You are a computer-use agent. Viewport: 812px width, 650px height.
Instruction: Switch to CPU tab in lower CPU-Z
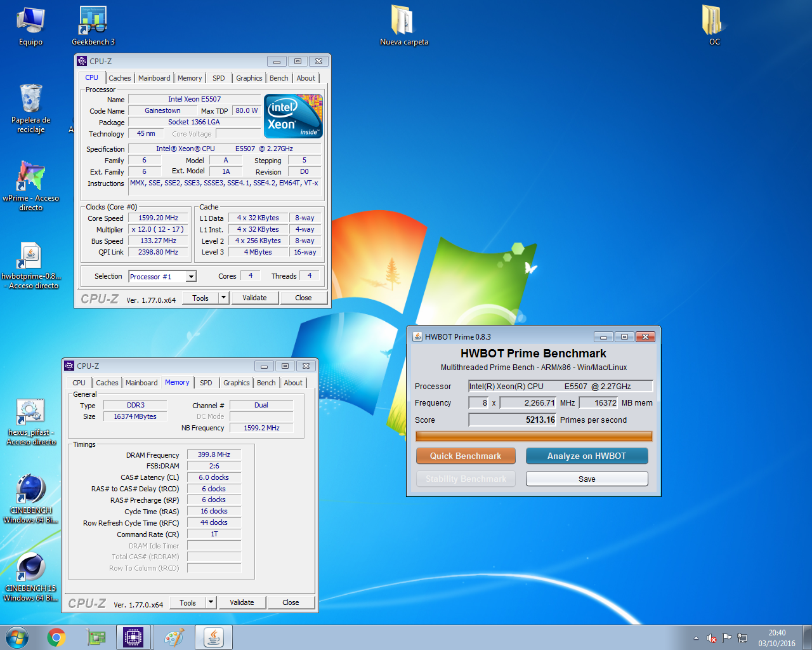(x=79, y=383)
